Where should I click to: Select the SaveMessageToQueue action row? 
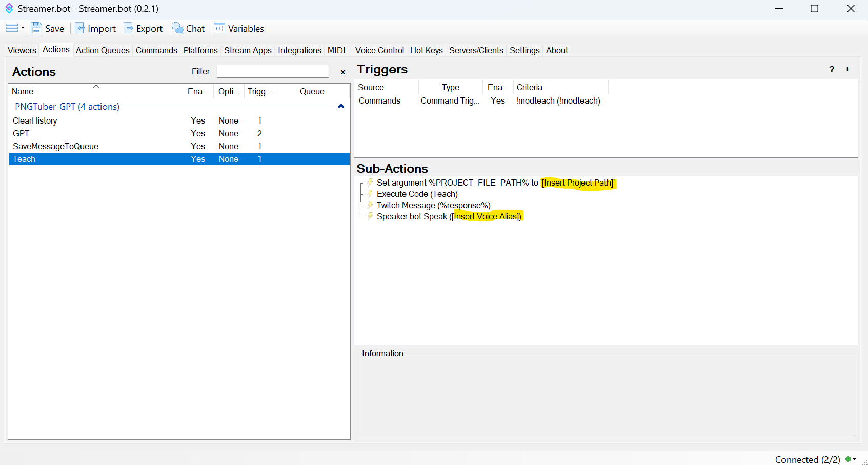tap(55, 146)
